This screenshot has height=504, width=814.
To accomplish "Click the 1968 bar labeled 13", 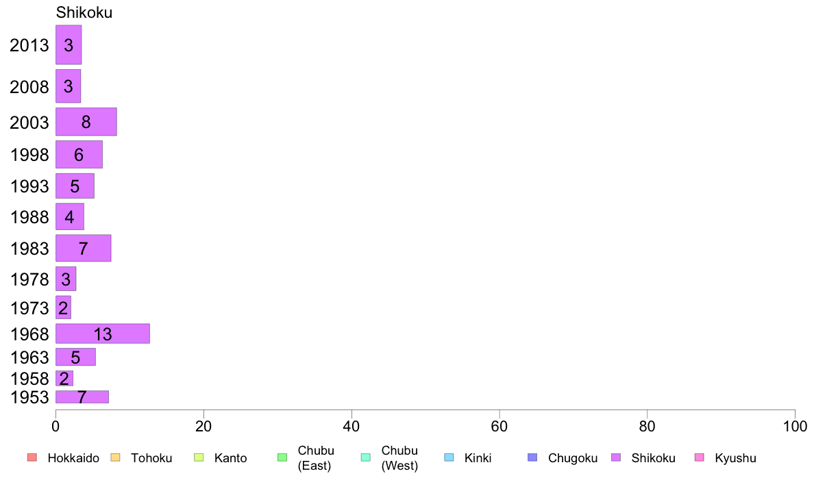I will pyautogui.click(x=103, y=333).
